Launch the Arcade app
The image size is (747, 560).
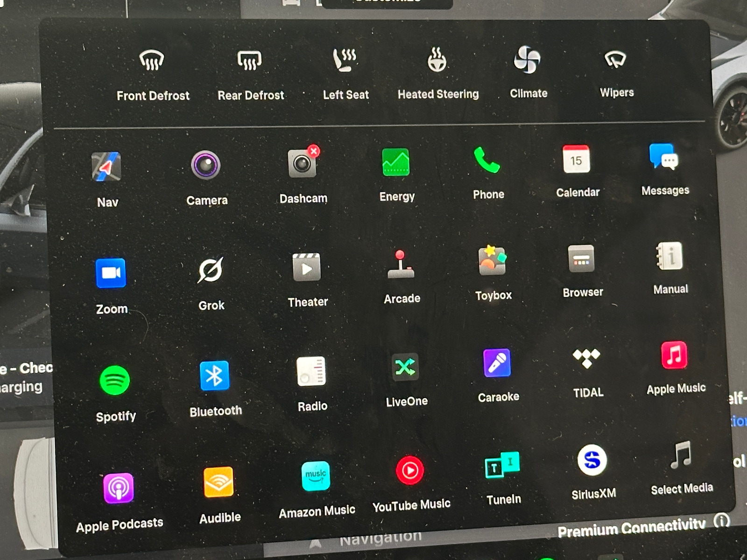401,264
